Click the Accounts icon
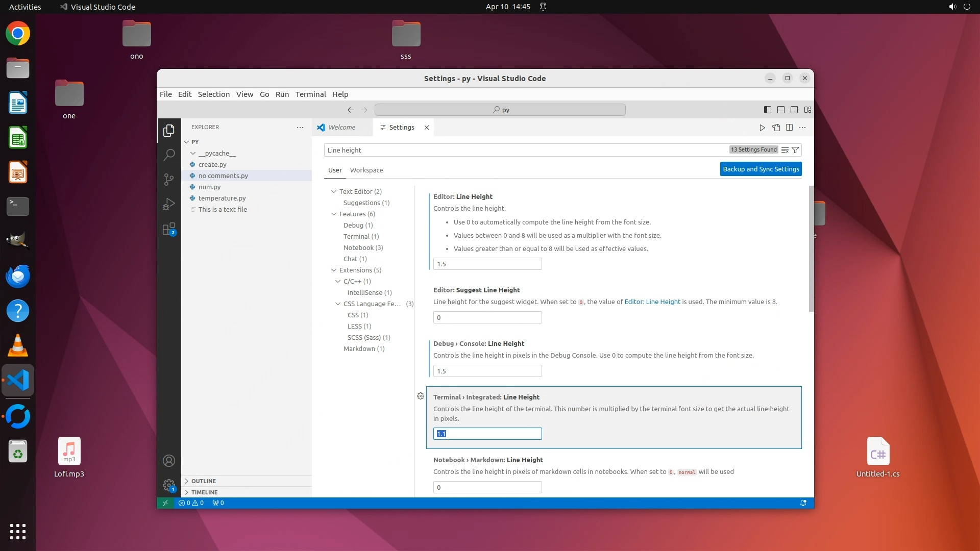This screenshot has height=551, width=980. click(x=169, y=461)
